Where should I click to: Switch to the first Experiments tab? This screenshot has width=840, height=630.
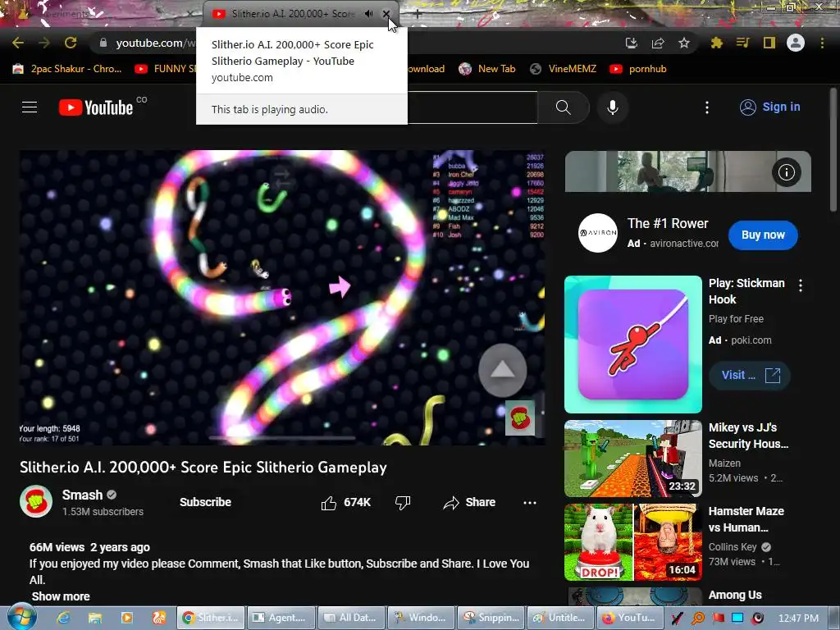coord(102,14)
